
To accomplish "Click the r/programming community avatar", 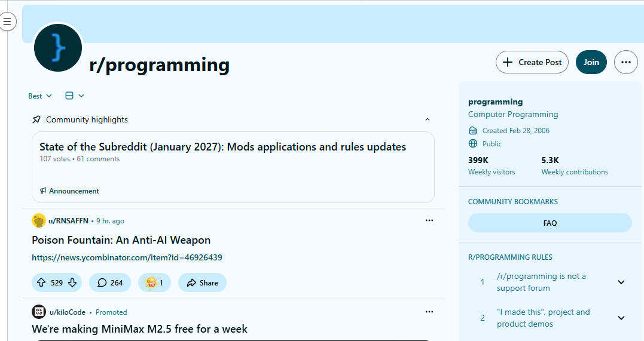I will (58, 48).
